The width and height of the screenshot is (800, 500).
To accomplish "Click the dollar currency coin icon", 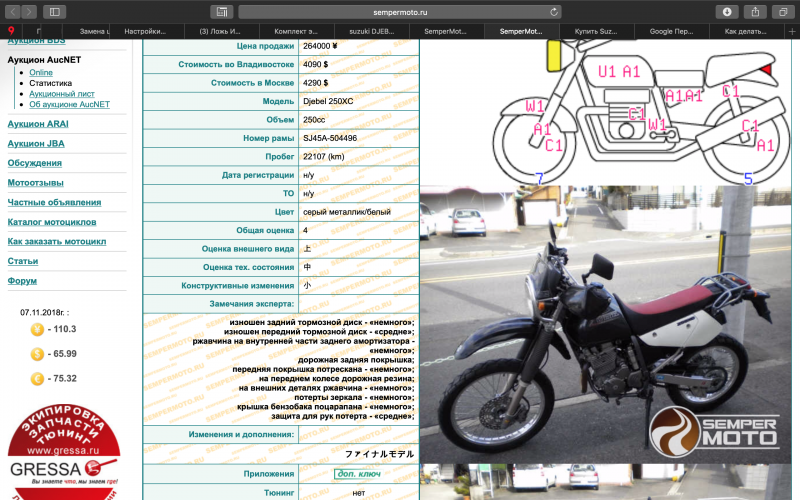I will coord(37,354).
